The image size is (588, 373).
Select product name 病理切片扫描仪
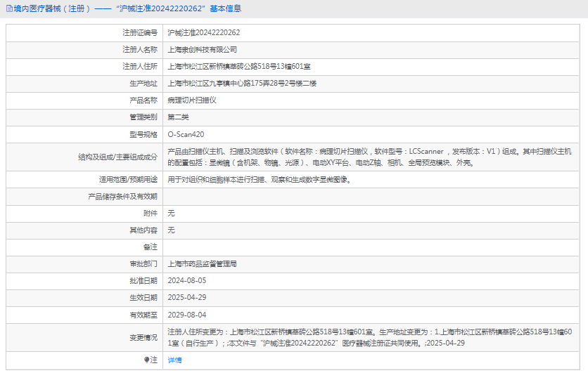pyautogui.click(x=192, y=100)
